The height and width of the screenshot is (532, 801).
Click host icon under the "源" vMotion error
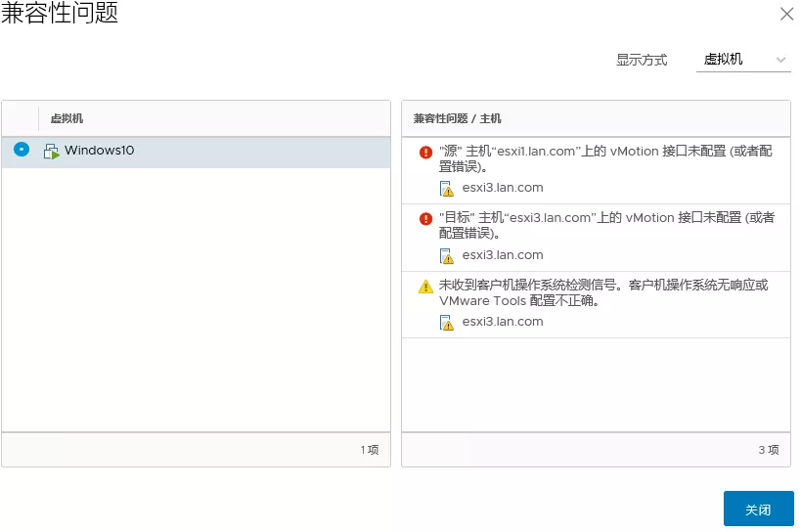pos(447,189)
